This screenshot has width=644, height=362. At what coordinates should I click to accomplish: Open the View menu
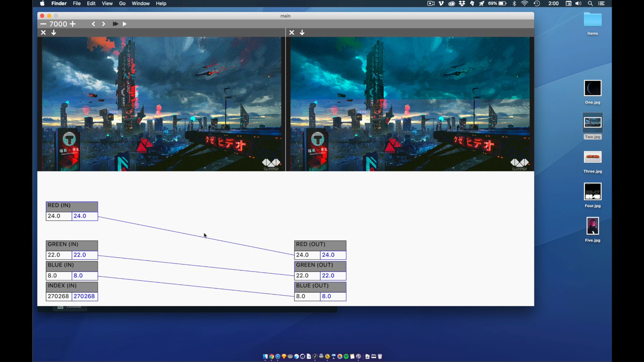[107, 3]
